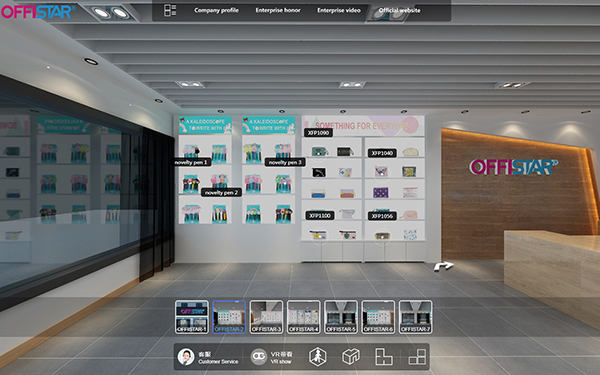Play the Enterprise video
Screen dimensions: 600x375
[339, 10]
